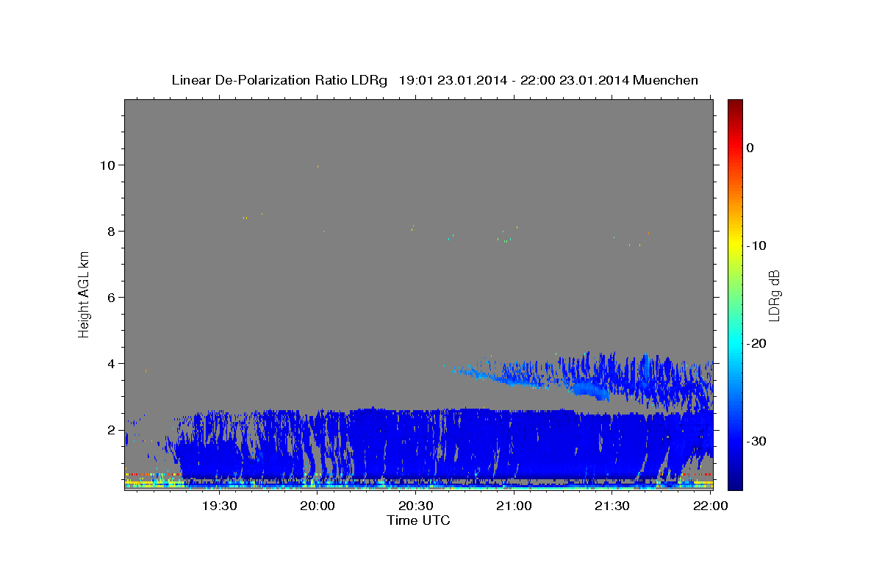Screen dimensions: 882x588
Task: Click the plot title 'Linear De-Polarization Ratio LDRg'
Action: click(x=279, y=80)
